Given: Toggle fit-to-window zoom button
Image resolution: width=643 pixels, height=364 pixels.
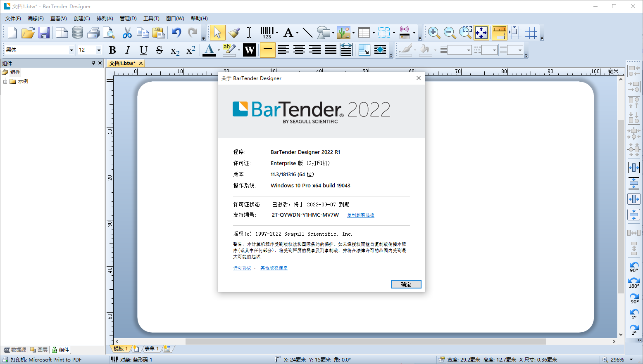Looking at the screenshot, I should point(481,33).
